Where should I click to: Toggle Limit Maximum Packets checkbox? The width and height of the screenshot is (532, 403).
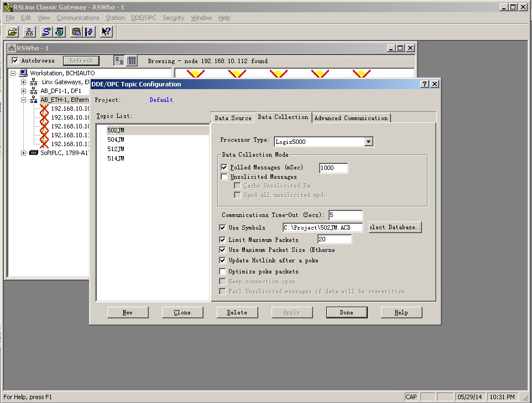(222, 240)
